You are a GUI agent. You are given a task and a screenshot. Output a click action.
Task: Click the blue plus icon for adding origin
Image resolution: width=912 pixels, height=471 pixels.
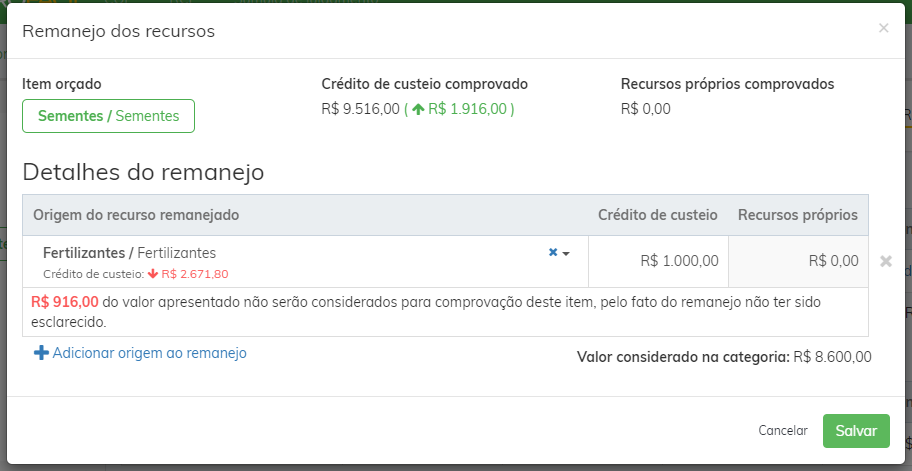(41, 353)
